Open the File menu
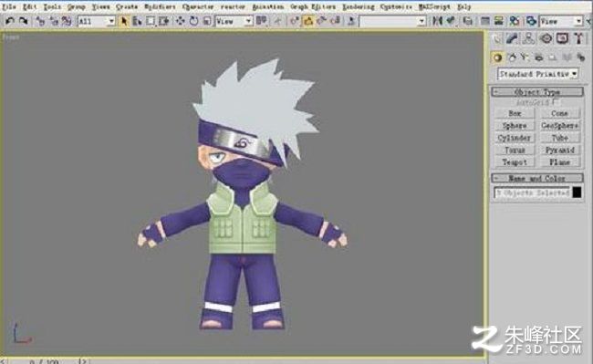 click(x=8, y=6)
